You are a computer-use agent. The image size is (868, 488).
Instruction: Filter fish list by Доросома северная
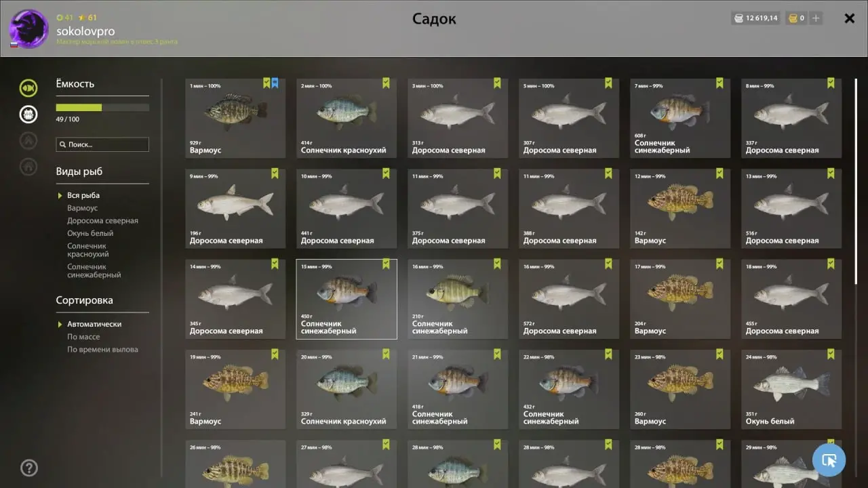[102, 221]
